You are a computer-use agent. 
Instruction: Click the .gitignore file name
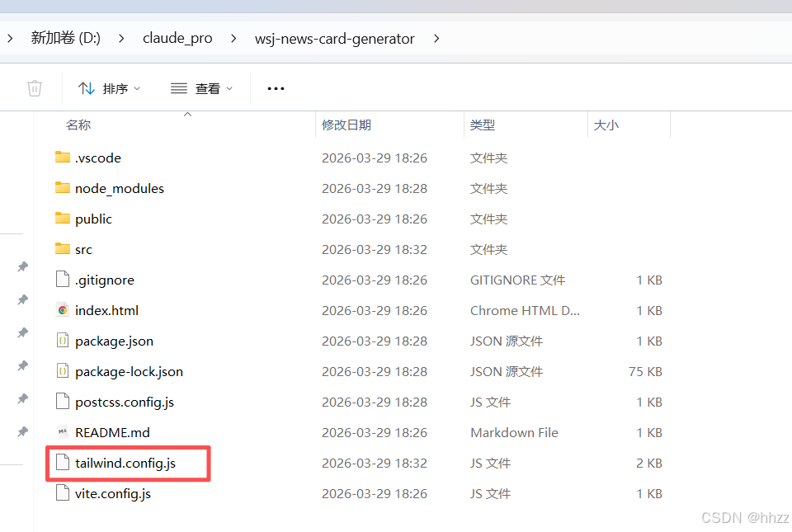pyautogui.click(x=105, y=280)
